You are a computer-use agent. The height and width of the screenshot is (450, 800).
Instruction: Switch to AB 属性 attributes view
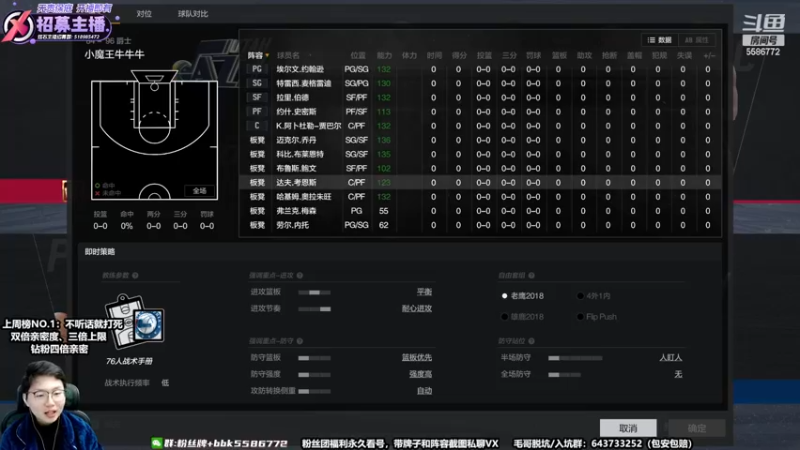coord(696,40)
